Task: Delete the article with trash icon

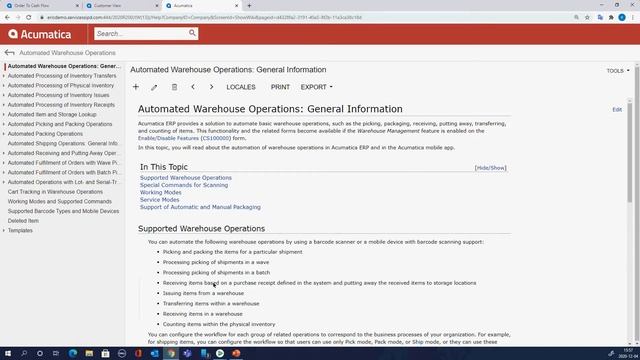Action: pos(174,87)
